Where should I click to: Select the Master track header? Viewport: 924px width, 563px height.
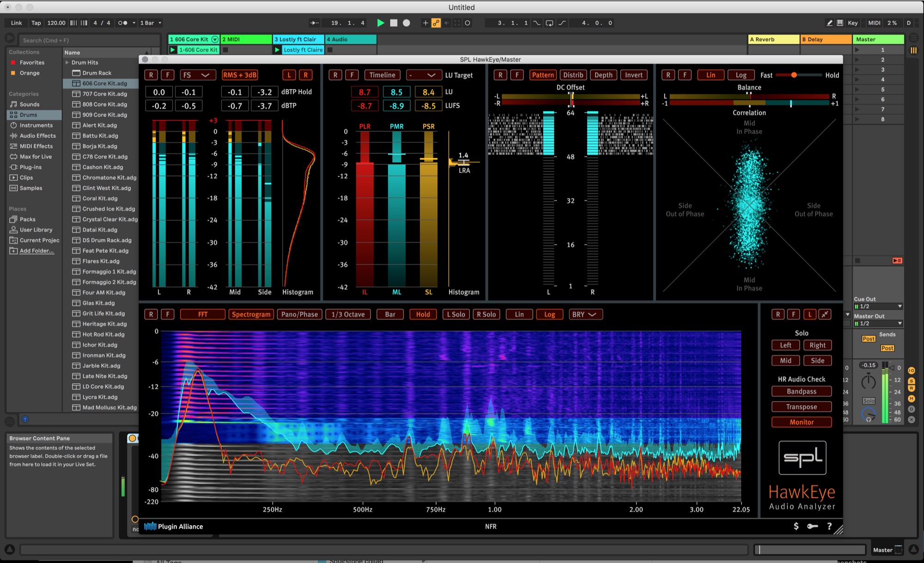click(878, 39)
